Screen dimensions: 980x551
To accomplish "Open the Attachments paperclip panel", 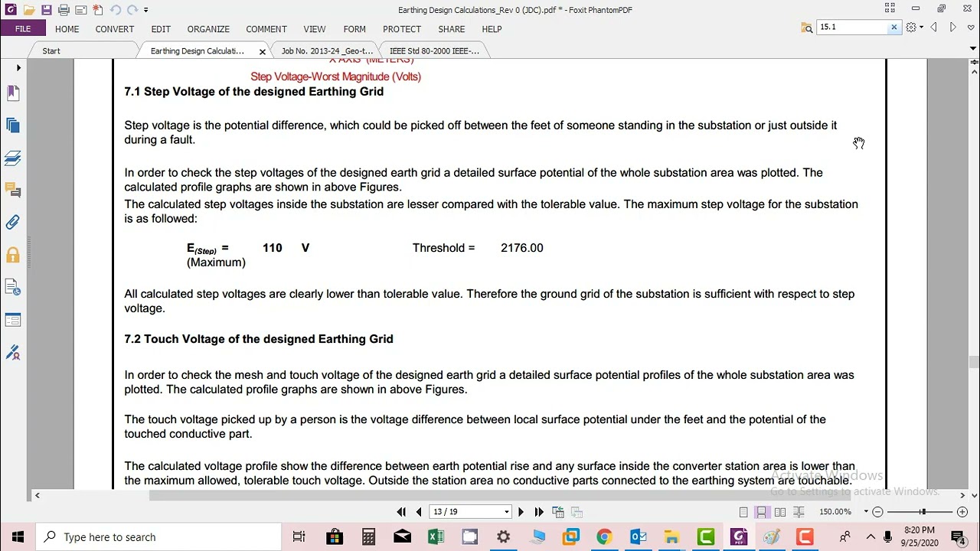I will click(x=13, y=223).
